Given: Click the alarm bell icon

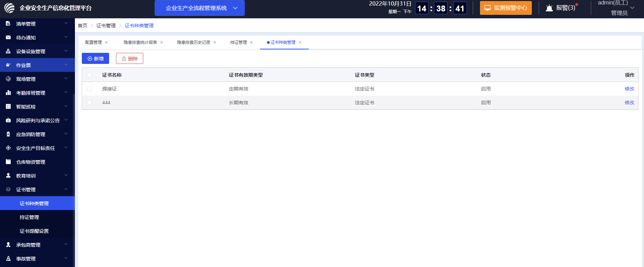Looking at the screenshot, I should tap(549, 8).
